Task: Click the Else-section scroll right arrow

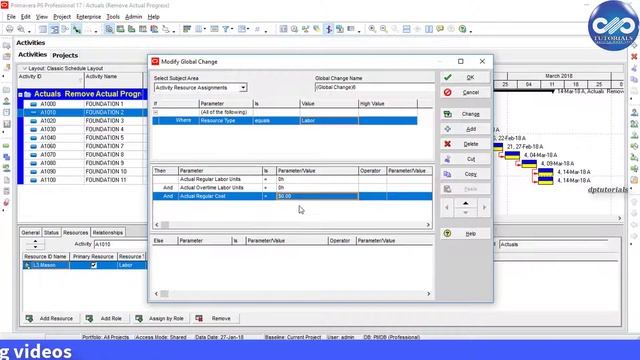Action: pyautogui.click(x=429, y=294)
